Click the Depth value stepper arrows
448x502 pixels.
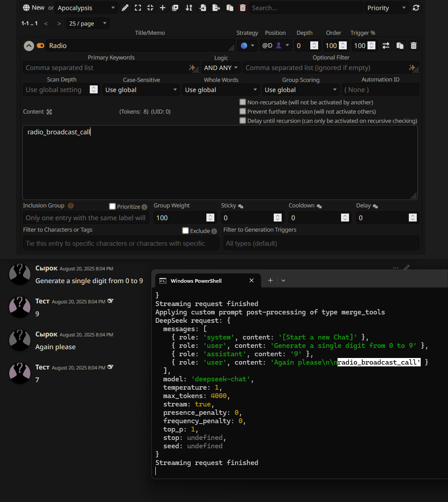click(314, 46)
